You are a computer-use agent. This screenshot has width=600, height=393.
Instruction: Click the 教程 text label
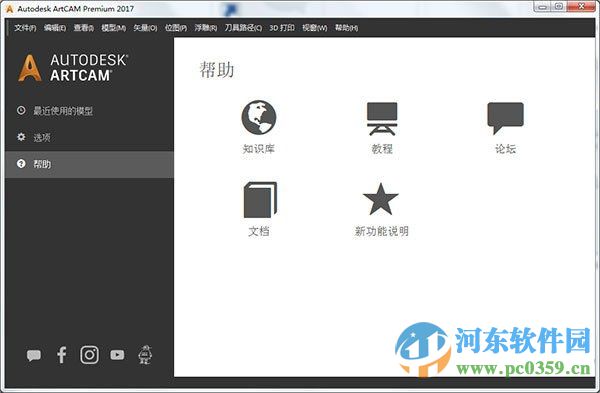382,149
